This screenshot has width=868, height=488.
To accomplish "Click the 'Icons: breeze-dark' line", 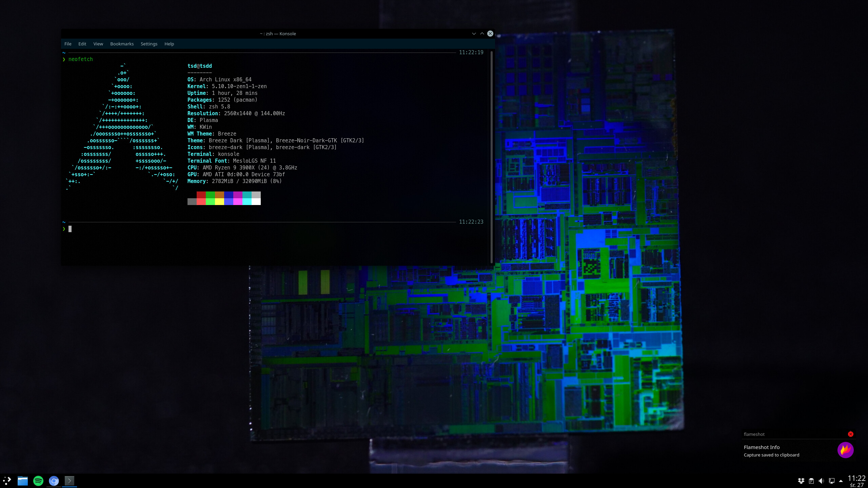I will tap(262, 147).
